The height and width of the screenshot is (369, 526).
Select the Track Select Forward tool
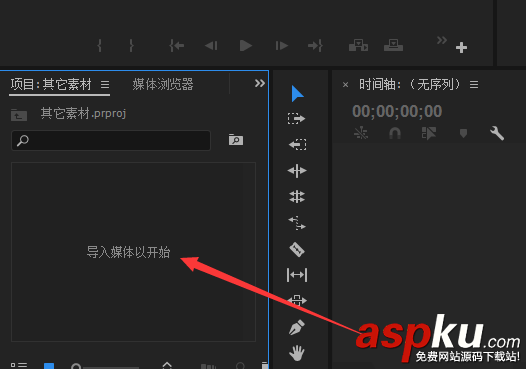pos(297,119)
